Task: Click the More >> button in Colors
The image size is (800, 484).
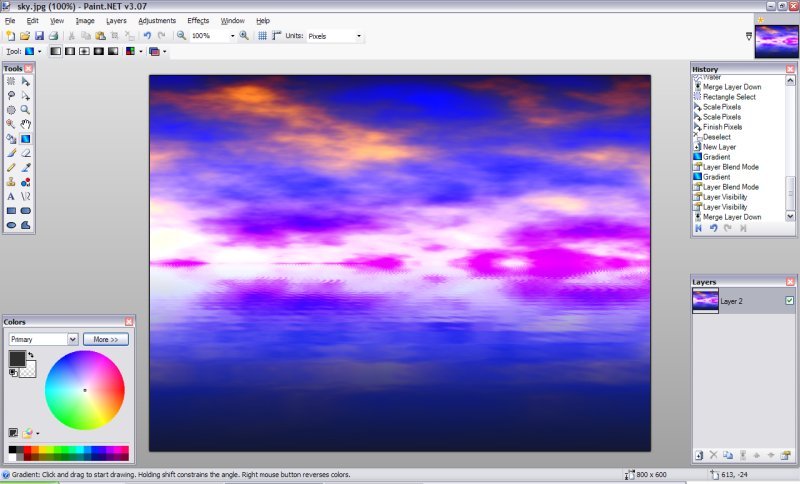Action: click(x=106, y=339)
